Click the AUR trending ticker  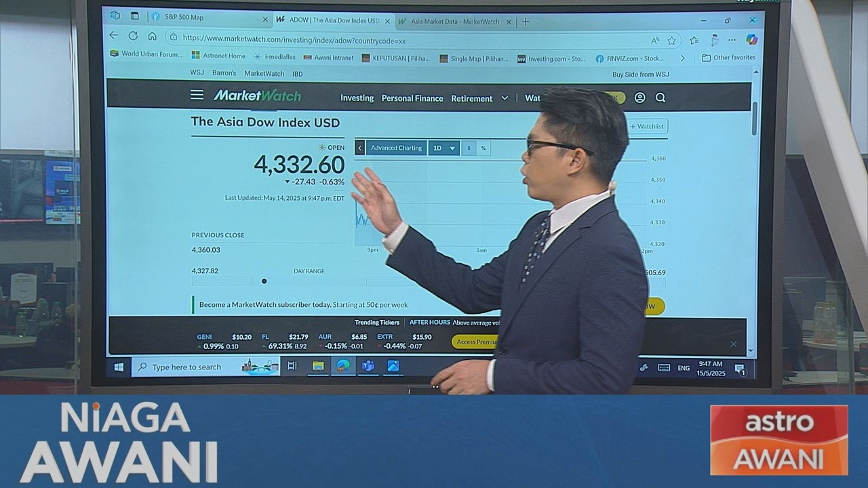(342, 341)
